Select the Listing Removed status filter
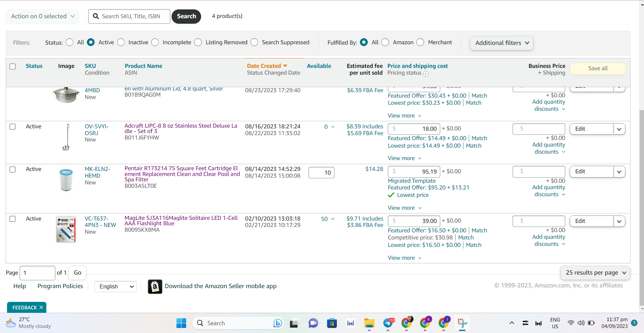The width and height of the screenshot is (644, 333). tap(198, 42)
